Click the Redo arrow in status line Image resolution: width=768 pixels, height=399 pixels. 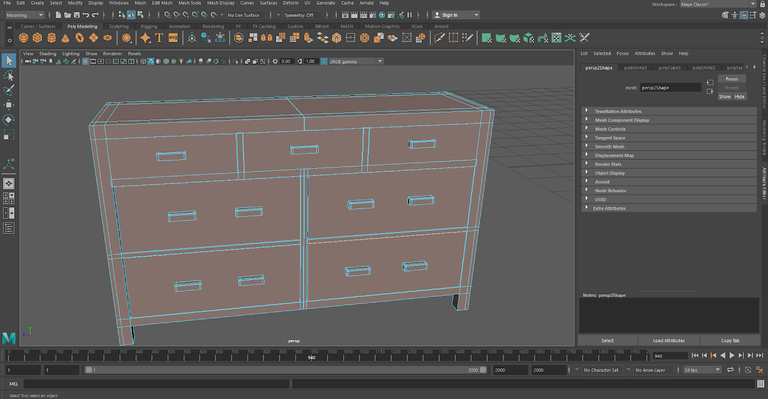[96, 15]
